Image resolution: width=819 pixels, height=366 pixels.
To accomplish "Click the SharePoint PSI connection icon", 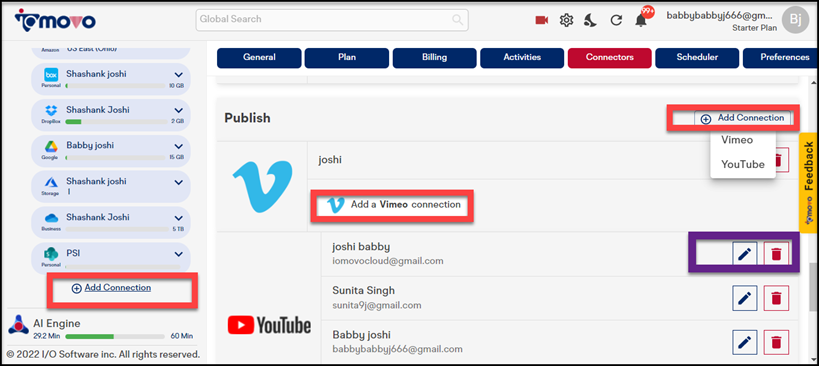I will (51, 254).
